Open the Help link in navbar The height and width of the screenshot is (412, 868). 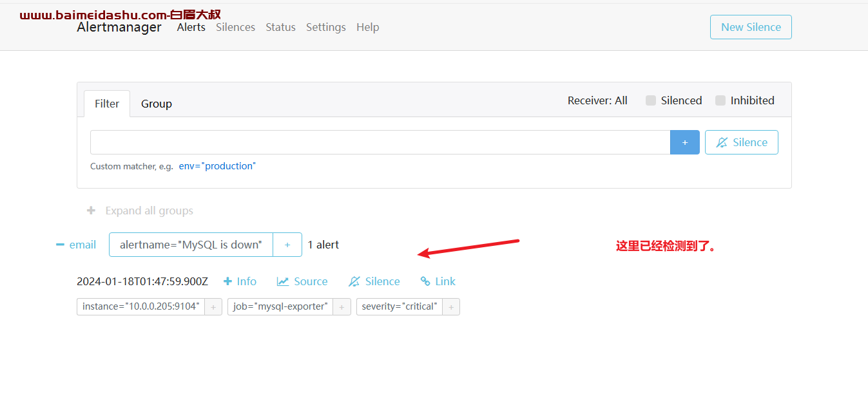[367, 27]
